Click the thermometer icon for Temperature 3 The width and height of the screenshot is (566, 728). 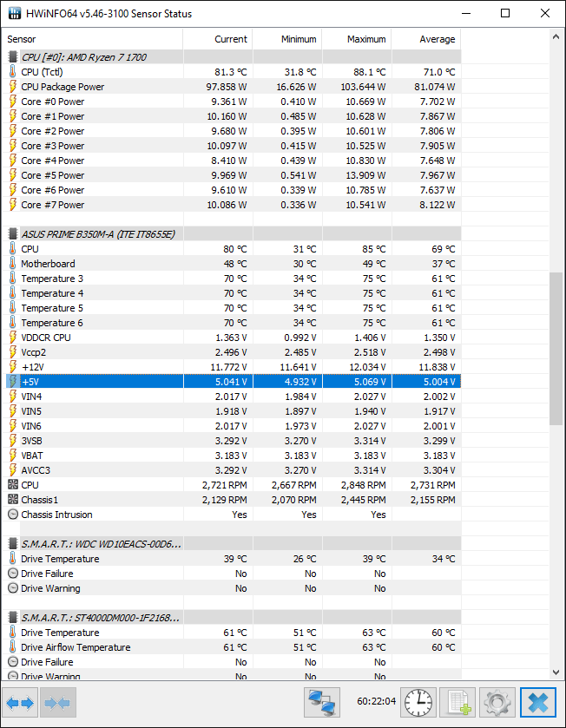pos(12,279)
